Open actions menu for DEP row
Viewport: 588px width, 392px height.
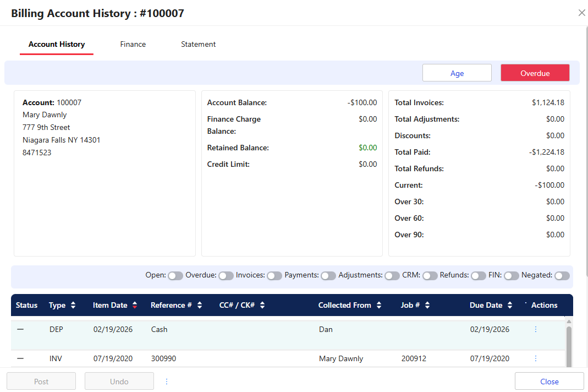[536, 329]
